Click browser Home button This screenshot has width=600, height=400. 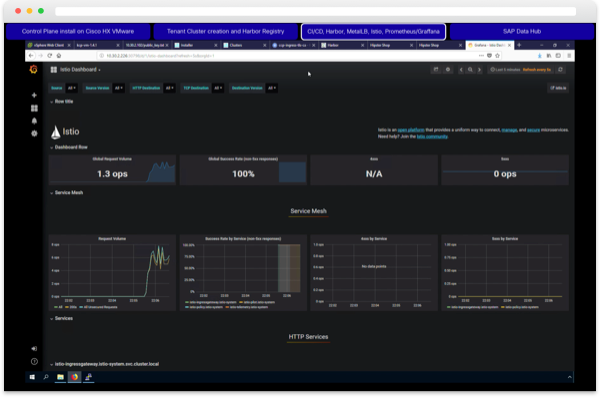59,56
